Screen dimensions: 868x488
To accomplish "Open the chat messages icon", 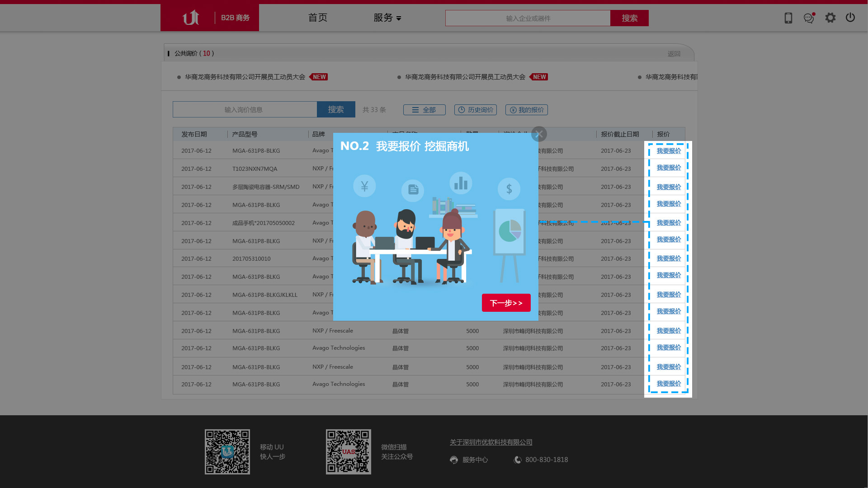I will pyautogui.click(x=809, y=18).
